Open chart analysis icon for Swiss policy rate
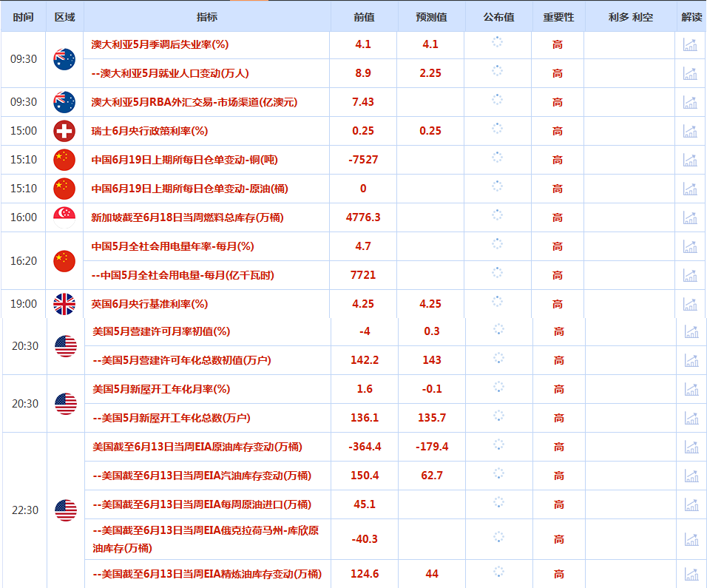This screenshot has width=707, height=588. (x=690, y=131)
